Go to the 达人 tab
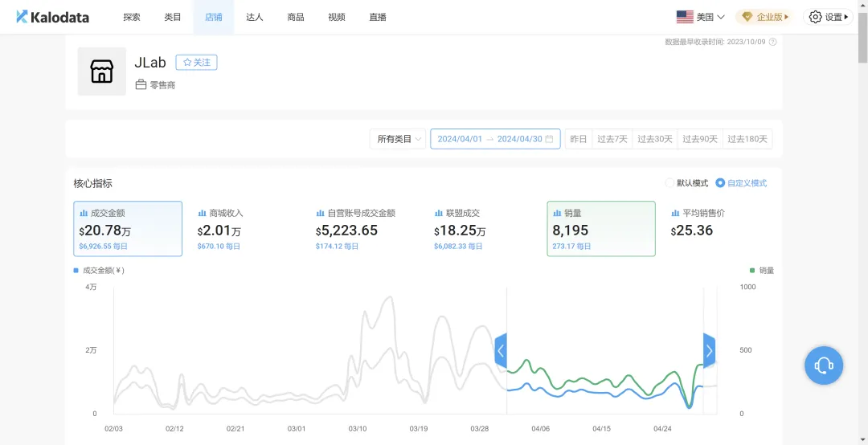Screen dimensions: 868x445 [x=255, y=17]
